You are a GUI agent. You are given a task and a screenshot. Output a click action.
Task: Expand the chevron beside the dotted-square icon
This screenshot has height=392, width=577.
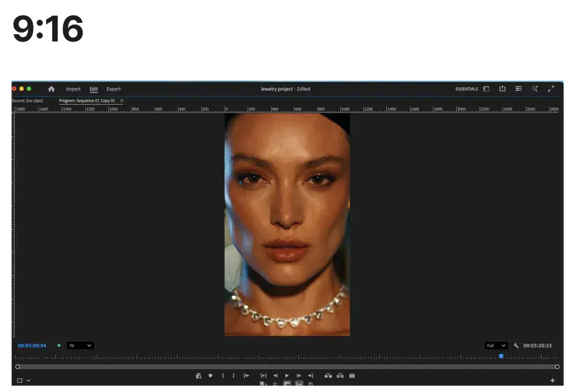click(x=28, y=381)
